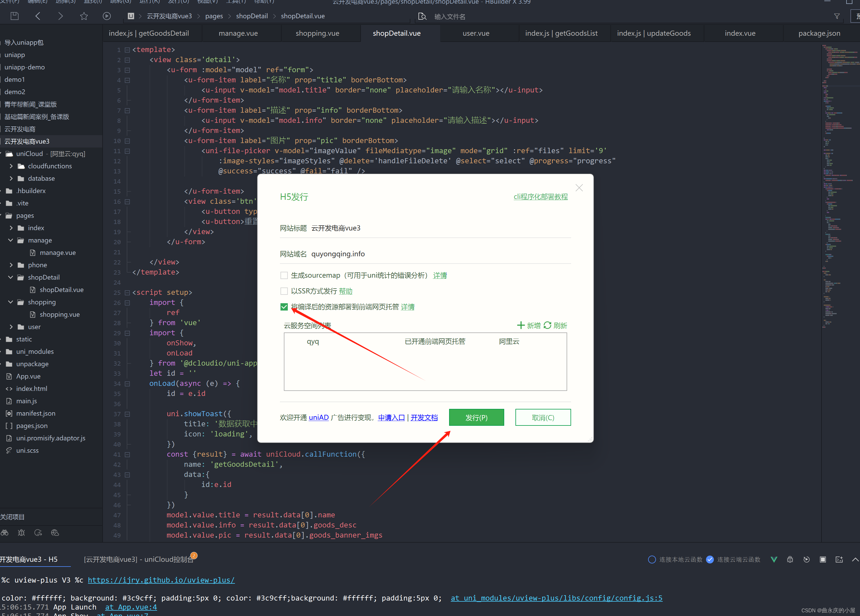Screen dimensions: 860x616
Task: Fold code at line 25 script setup
Action: (127, 293)
